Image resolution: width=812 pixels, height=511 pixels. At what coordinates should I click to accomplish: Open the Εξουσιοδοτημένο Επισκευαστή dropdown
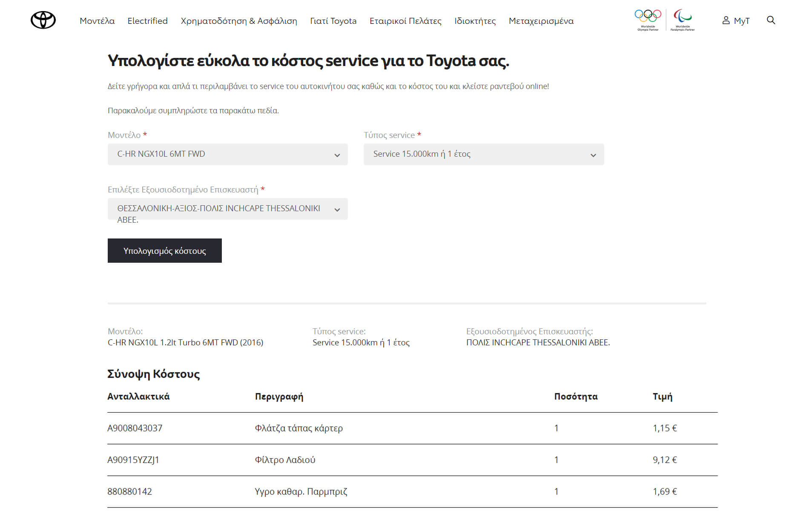[227, 209]
